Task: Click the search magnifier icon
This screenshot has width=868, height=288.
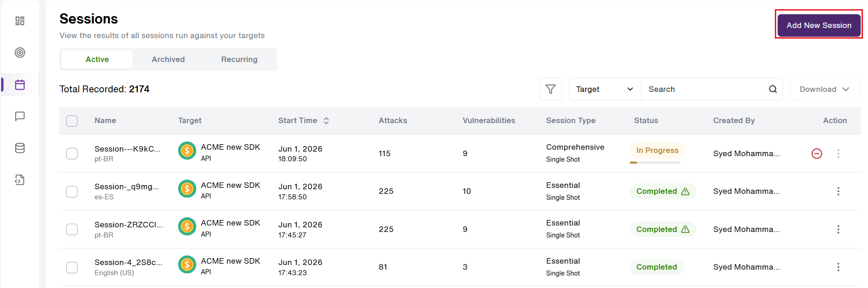Action: pyautogui.click(x=773, y=89)
